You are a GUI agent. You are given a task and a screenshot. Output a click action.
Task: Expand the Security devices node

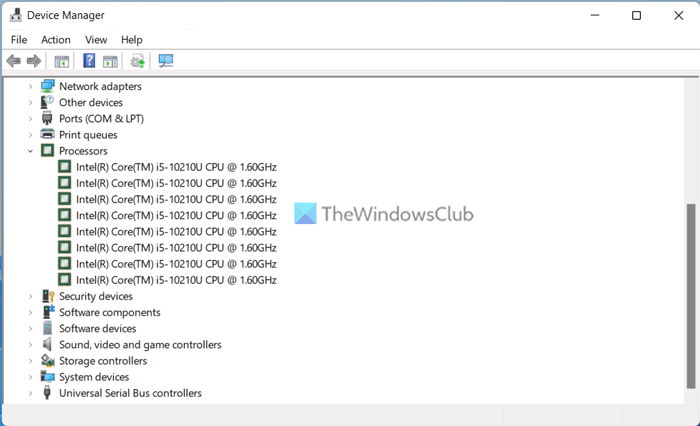(30, 297)
